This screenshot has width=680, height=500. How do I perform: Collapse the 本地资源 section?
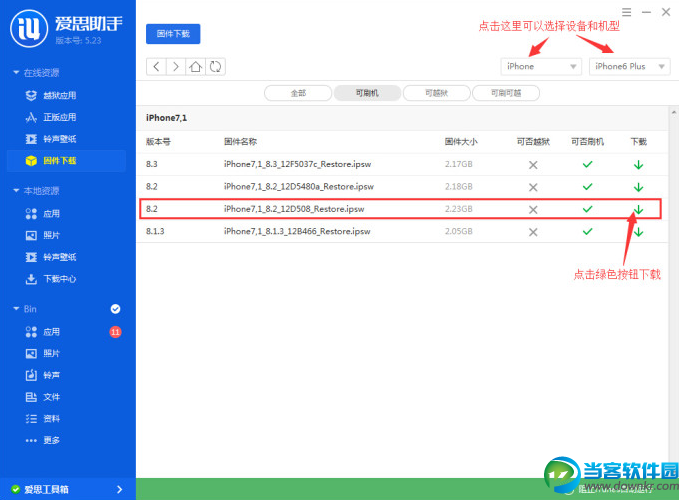pos(15,191)
